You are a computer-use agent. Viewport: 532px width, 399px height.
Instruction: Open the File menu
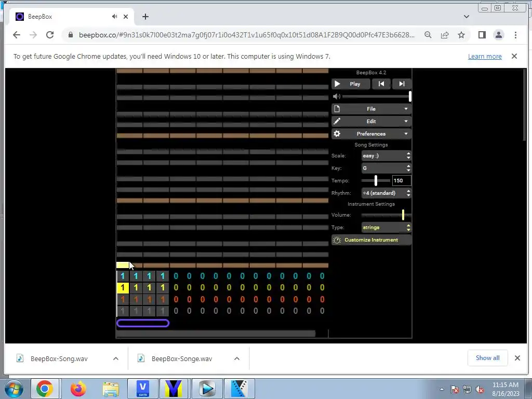coord(371,109)
